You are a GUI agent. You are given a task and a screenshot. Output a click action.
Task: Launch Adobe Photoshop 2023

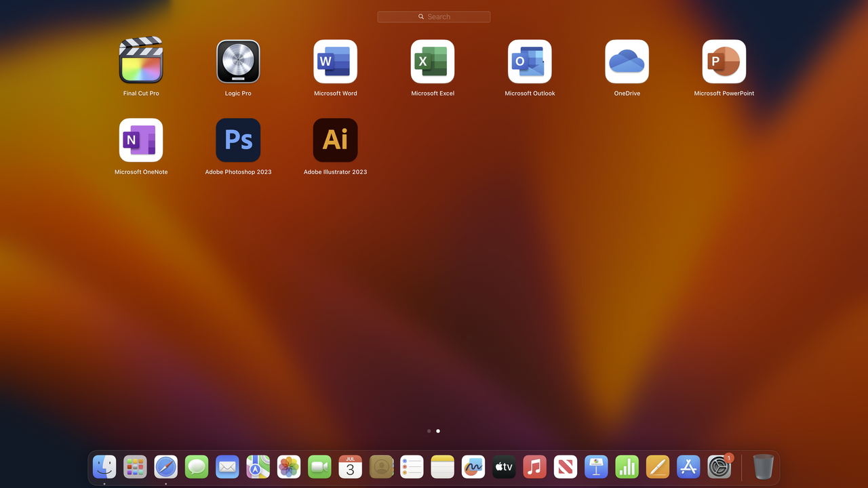tap(238, 140)
